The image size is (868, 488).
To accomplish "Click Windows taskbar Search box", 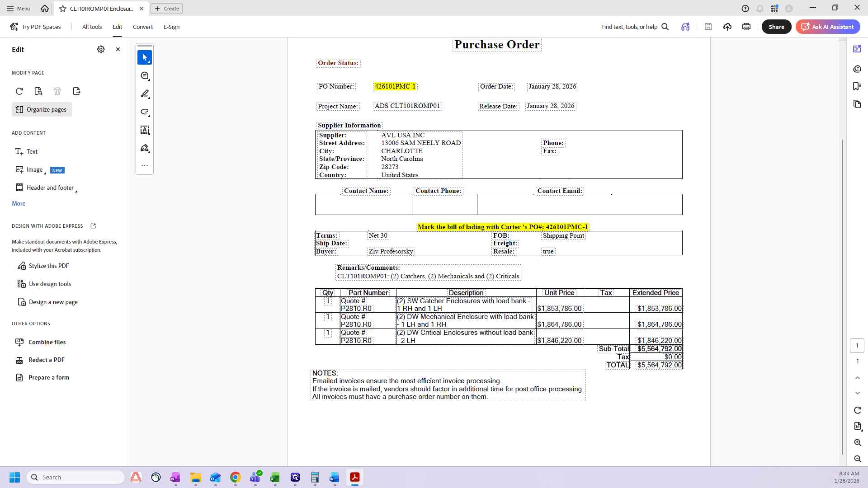I will pyautogui.click(x=75, y=477).
